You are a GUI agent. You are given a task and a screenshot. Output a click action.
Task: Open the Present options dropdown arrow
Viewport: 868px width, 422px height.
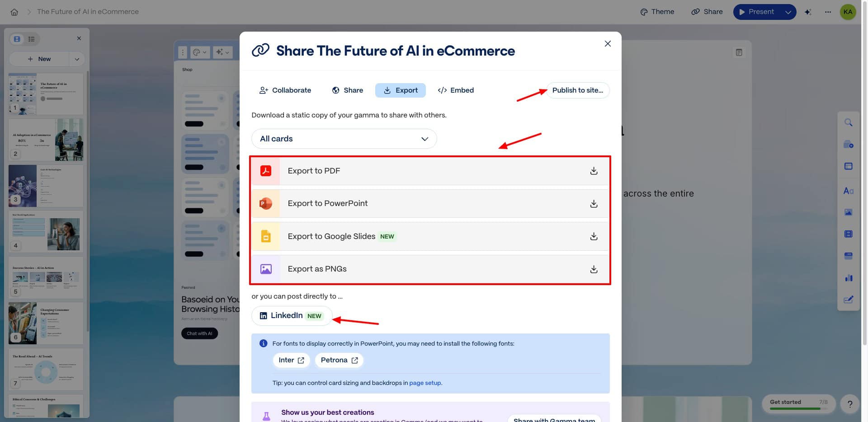788,12
